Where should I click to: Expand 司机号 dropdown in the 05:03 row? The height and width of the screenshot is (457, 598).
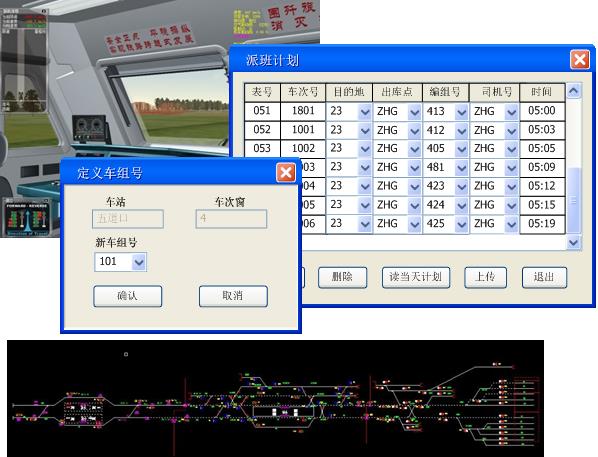(x=511, y=131)
